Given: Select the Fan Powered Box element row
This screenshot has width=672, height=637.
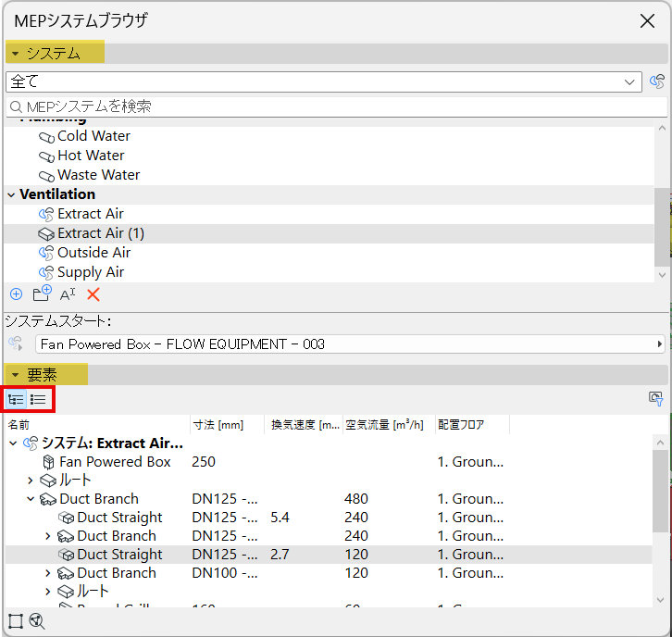Looking at the screenshot, I should coord(329,462).
